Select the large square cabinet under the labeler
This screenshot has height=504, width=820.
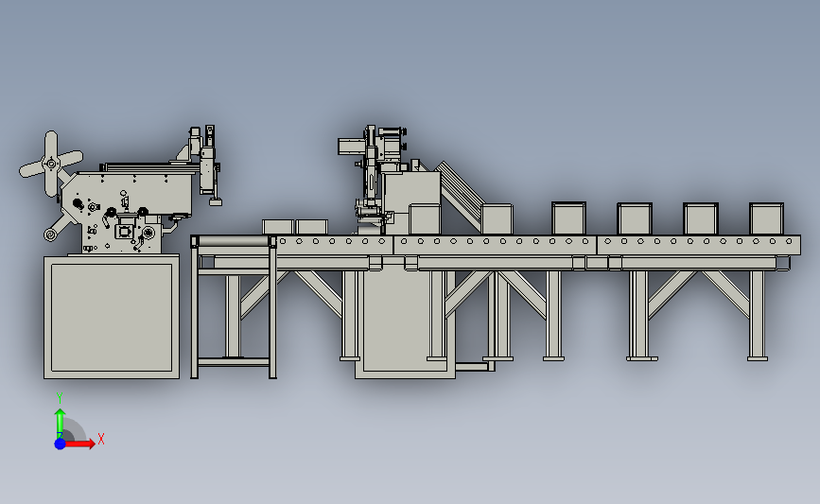(x=112, y=317)
